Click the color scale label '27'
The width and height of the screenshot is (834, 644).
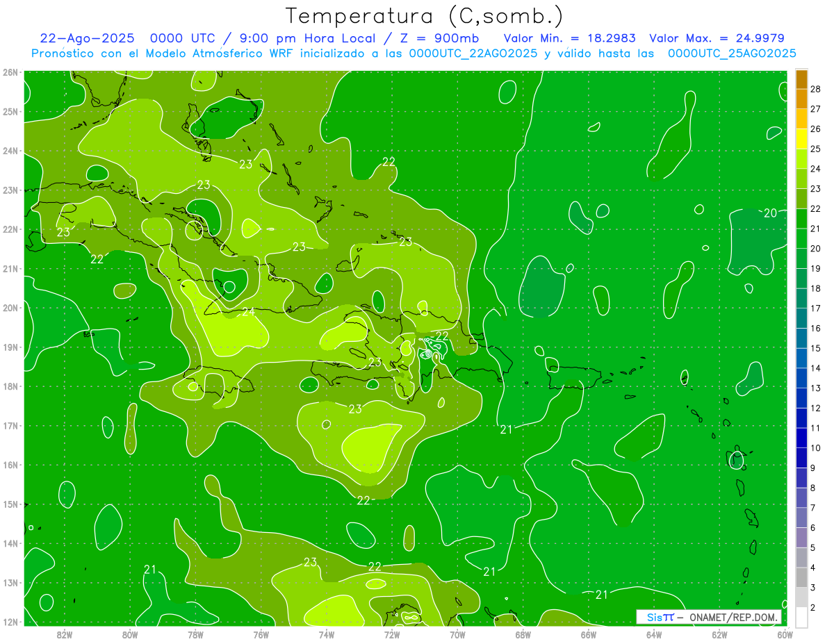click(x=816, y=108)
